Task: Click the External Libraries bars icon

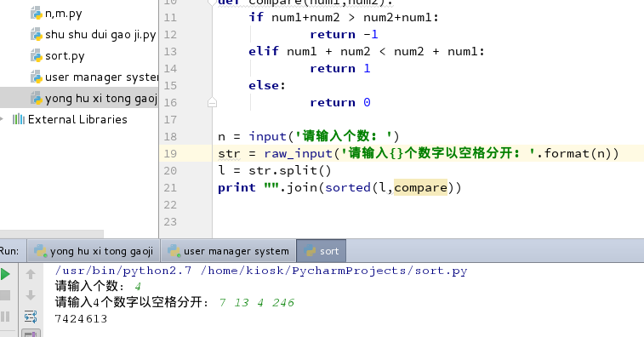Action: click(x=19, y=119)
